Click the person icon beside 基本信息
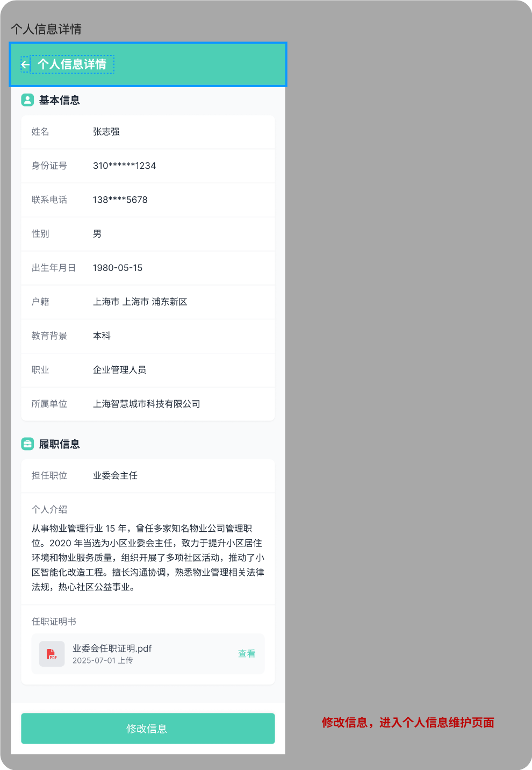The height and width of the screenshot is (770, 532). 27,100
